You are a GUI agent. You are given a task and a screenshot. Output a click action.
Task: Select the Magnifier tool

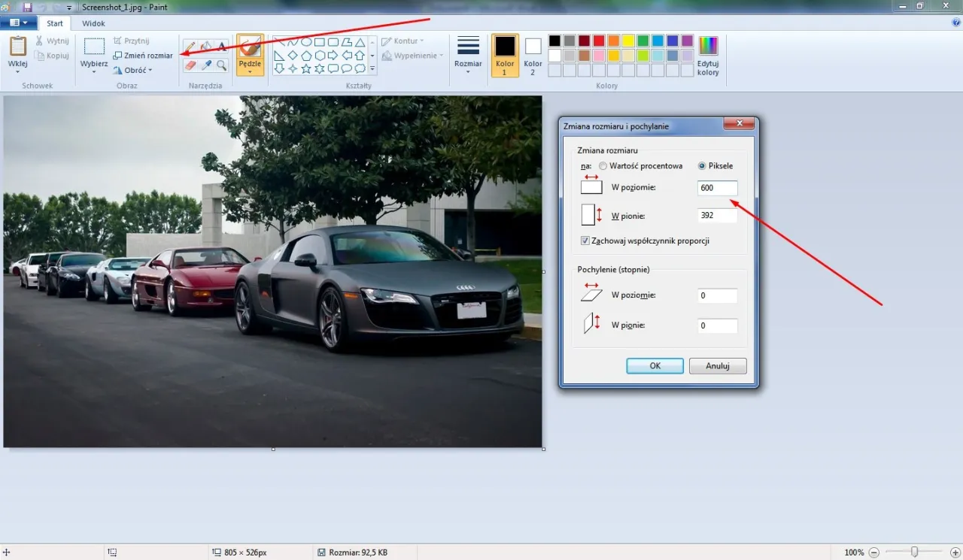point(222,65)
